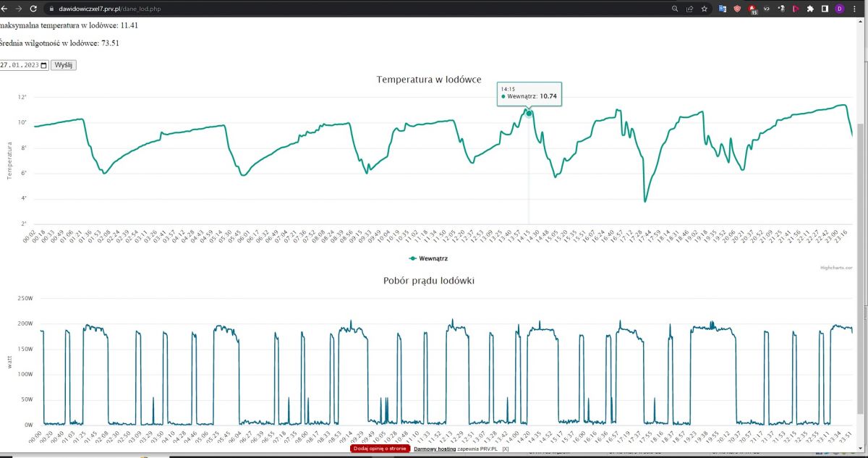Click the Średnia wilgotność 73.51 text
Viewport: 868px width, 458px height.
[59, 43]
